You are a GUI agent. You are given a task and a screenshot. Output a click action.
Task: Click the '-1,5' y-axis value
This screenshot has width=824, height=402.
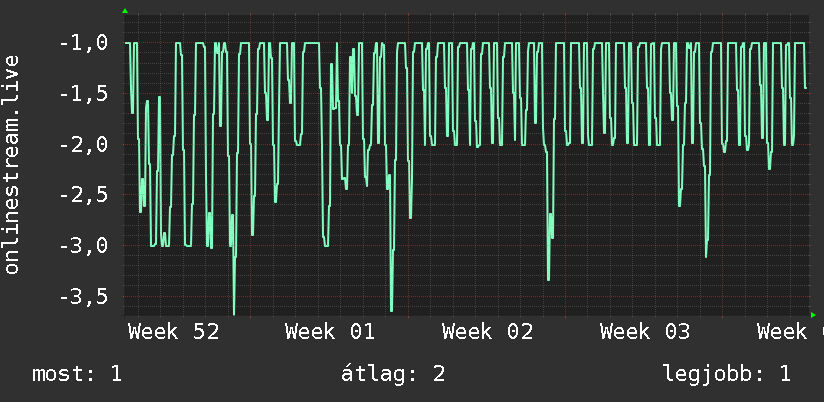(x=84, y=94)
